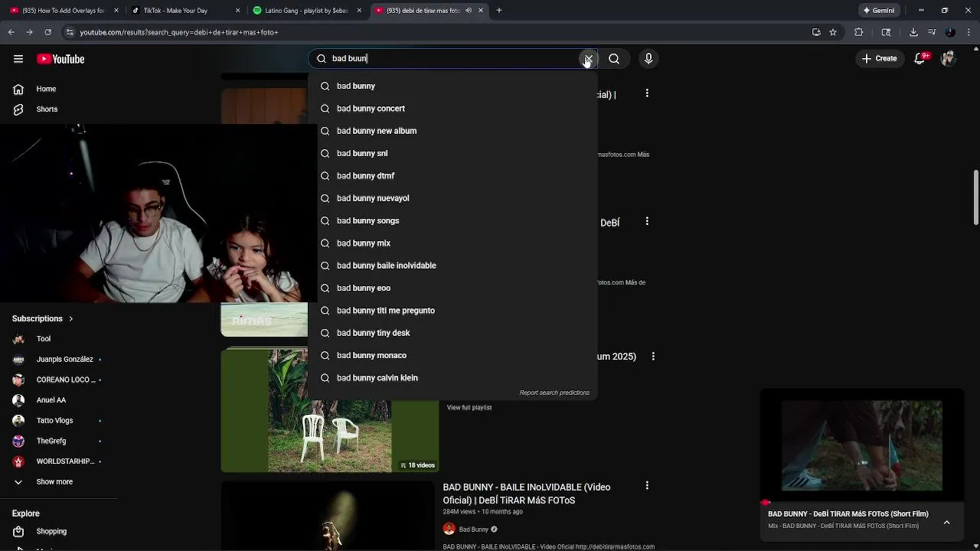Viewport: 980px width, 551px height.
Task: Choose the suggestion "bad bunny tiny desk"
Action: coord(452,333)
